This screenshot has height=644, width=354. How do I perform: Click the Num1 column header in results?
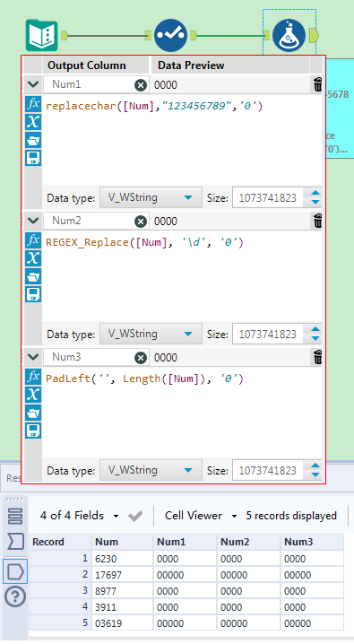click(185, 542)
